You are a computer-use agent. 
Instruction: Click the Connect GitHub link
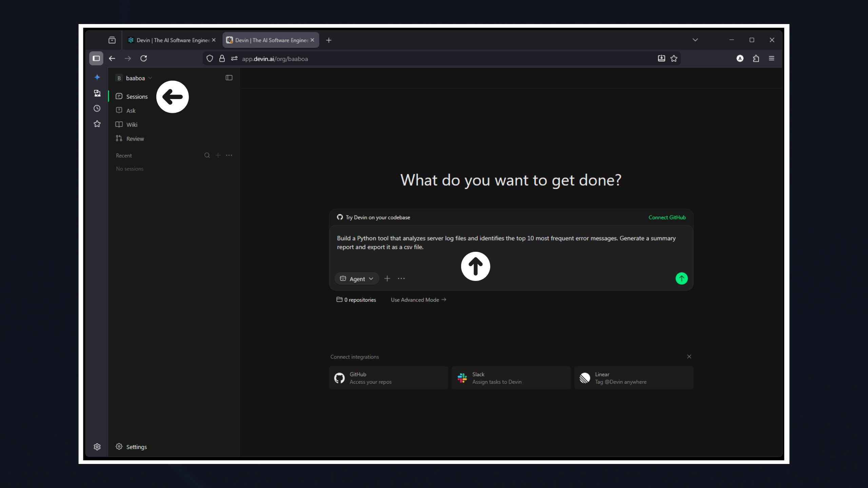pyautogui.click(x=667, y=217)
